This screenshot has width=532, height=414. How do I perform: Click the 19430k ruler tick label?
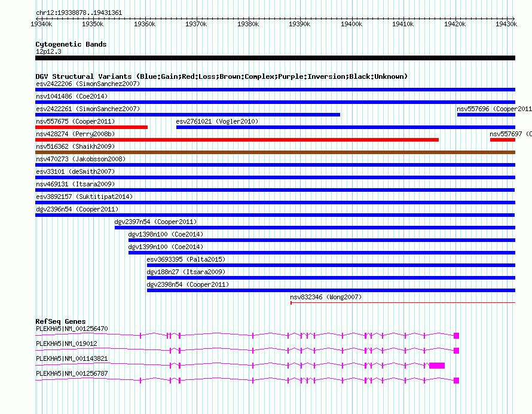pos(506,24)
